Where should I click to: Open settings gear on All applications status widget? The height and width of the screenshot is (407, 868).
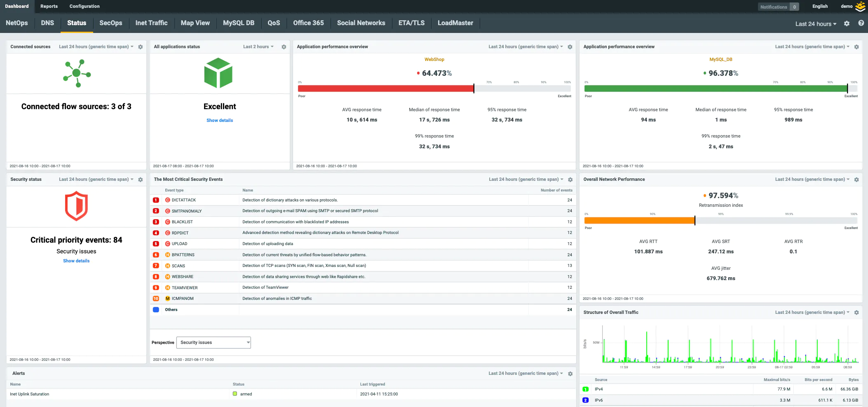tap(284, 47)
